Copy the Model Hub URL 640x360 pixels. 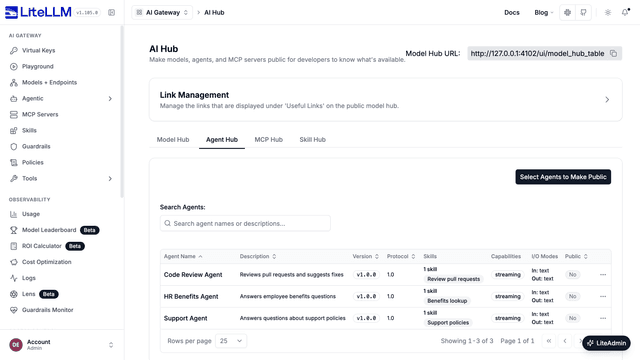point(613,53)
